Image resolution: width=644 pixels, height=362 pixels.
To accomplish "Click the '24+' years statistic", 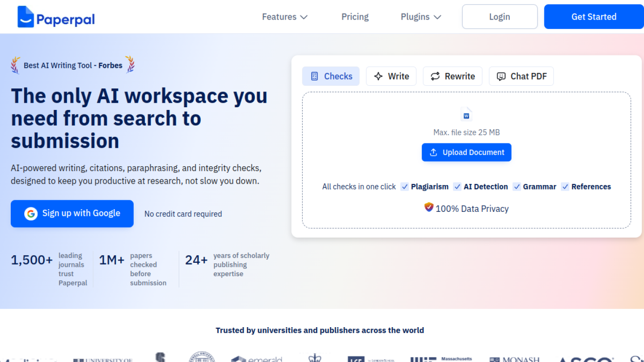I will click(196, 260).
